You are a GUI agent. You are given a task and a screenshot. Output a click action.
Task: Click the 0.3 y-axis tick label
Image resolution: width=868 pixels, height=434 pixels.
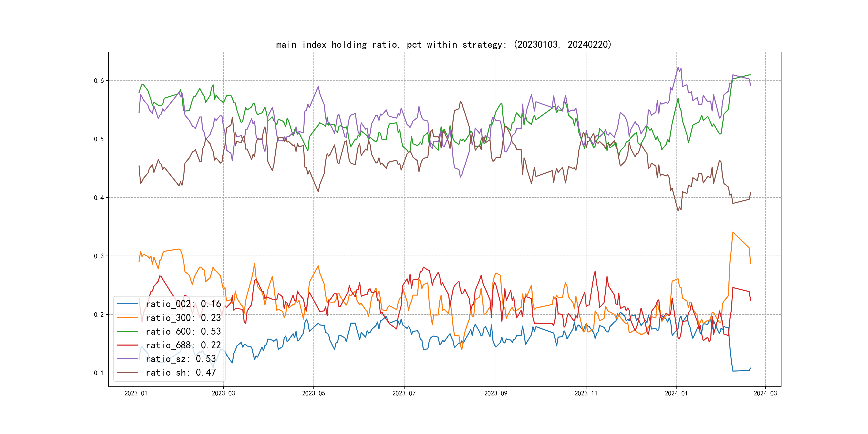point(99,256)
